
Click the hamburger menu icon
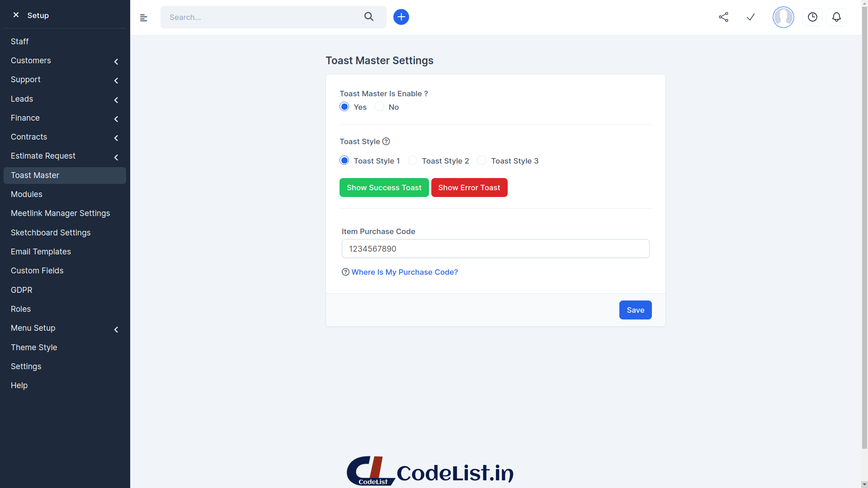(x=144, y=17)
